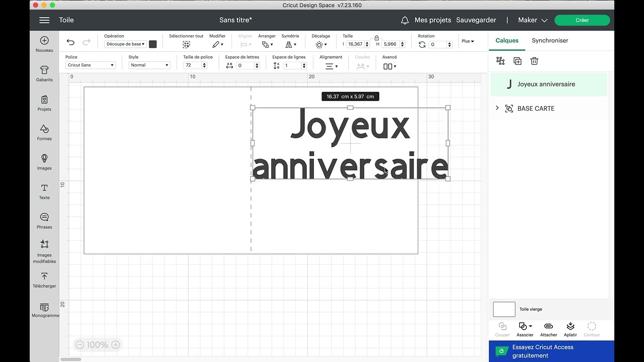This screenshot has height=362, width=644.
Task: Open the Symétrie flip dropdown
Action: coord(290,45)
